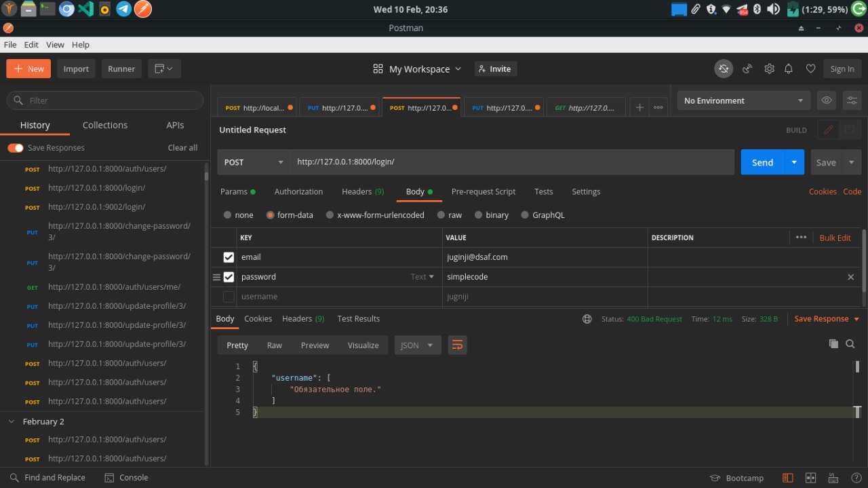The image size is (868, 488).
Task: Click the Cookies link near Code
Action: click(x=823, y=191)
